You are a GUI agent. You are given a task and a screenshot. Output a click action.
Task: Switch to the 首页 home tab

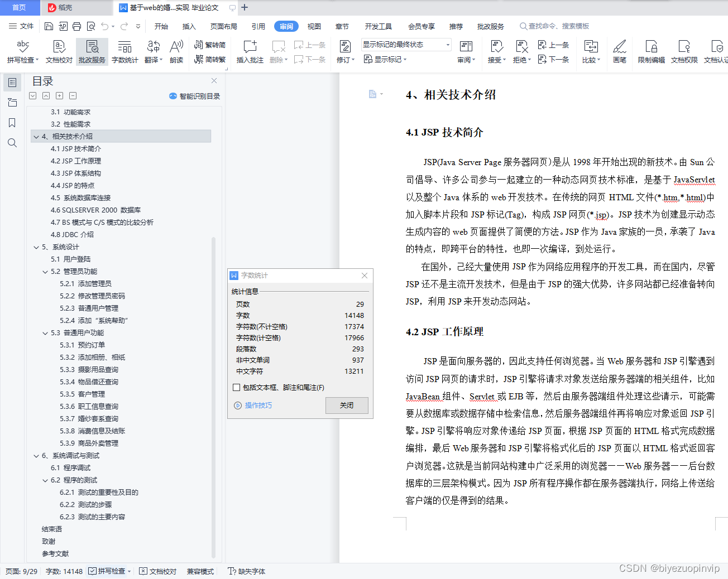20,8
